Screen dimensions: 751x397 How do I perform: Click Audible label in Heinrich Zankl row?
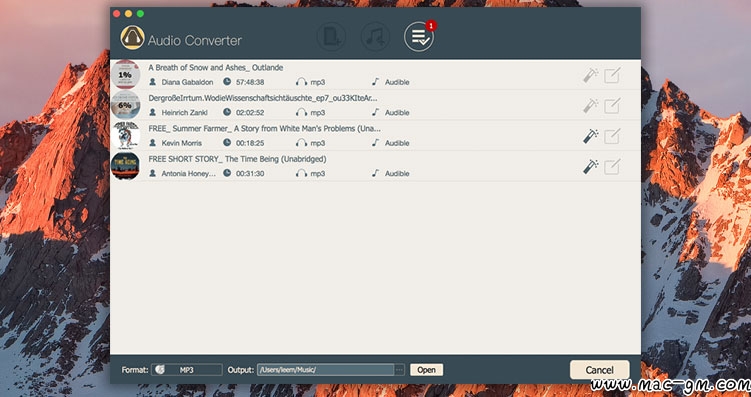click(x=397, y=113)
